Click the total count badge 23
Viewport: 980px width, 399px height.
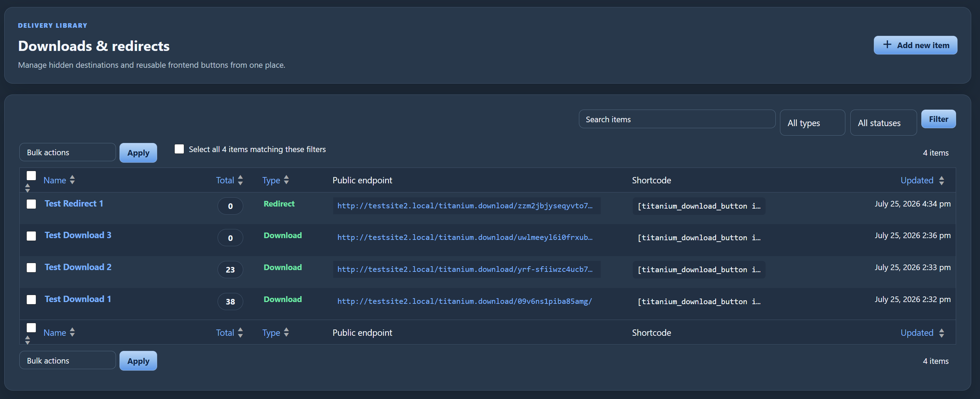pyautogui.click(x=230, y=269)
